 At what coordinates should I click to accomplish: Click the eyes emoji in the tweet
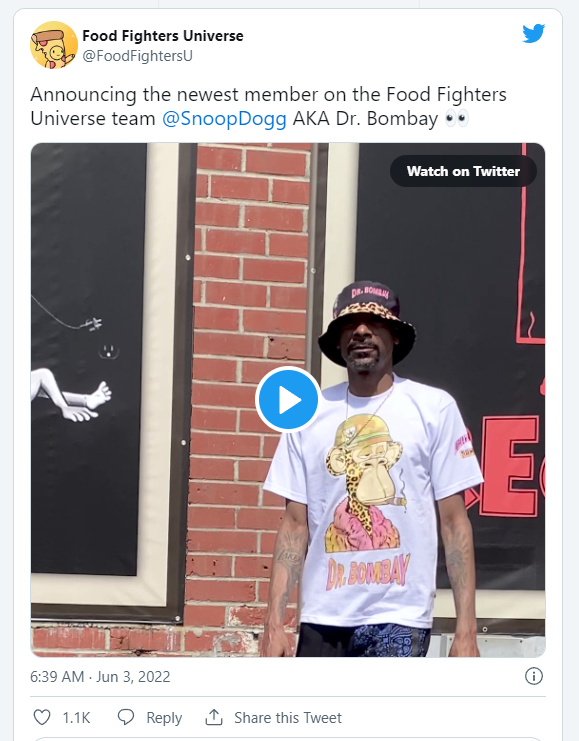click(457, 118)
